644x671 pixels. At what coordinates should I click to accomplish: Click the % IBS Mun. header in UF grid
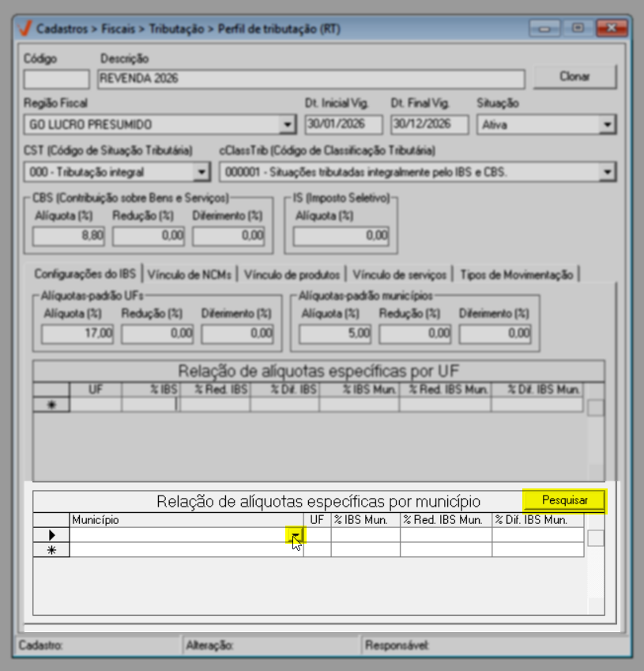[x=360, y=390]
